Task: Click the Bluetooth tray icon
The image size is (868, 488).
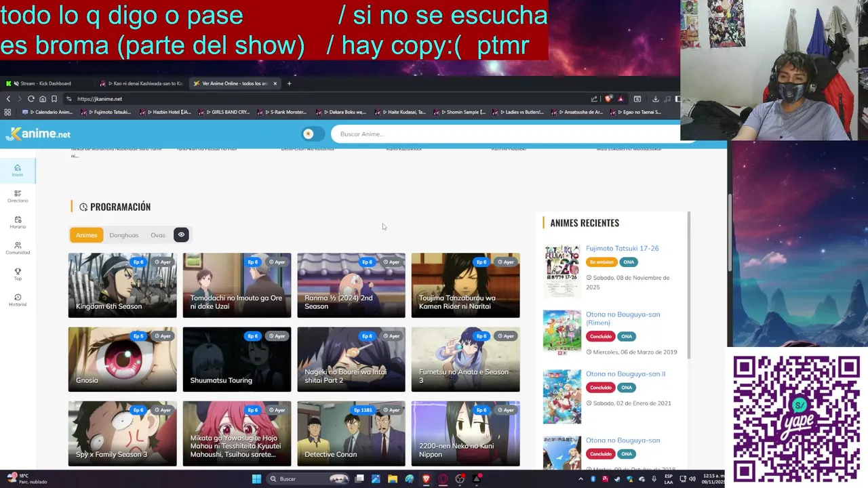Action: click(x=593, y=479)
